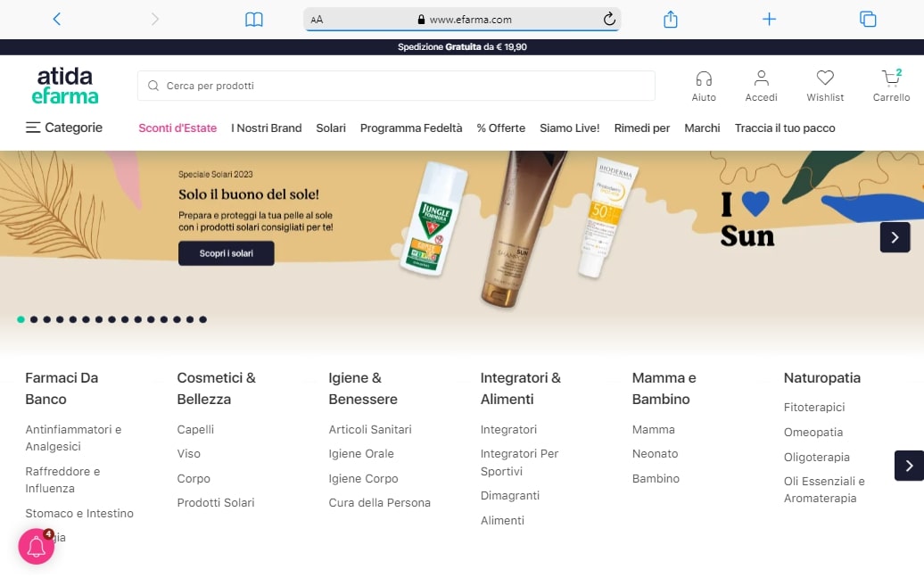Click the Scopri i solari button
Image resolution: width=924 pixels, height=578 pixels.
(x=227, y=253)
